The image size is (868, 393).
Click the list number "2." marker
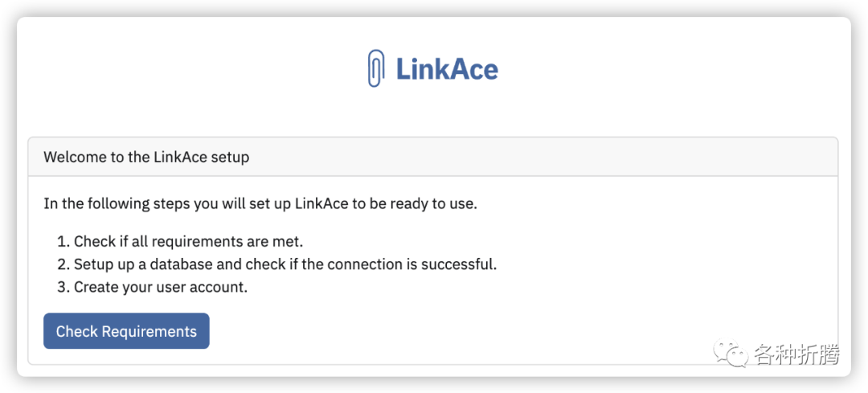(x=63, y=264)
